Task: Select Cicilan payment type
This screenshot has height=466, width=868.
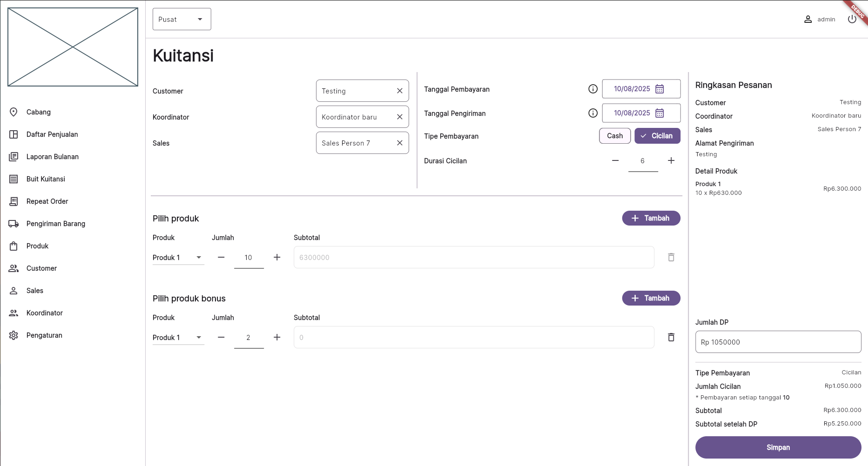Action: click(x=657, y=135)
